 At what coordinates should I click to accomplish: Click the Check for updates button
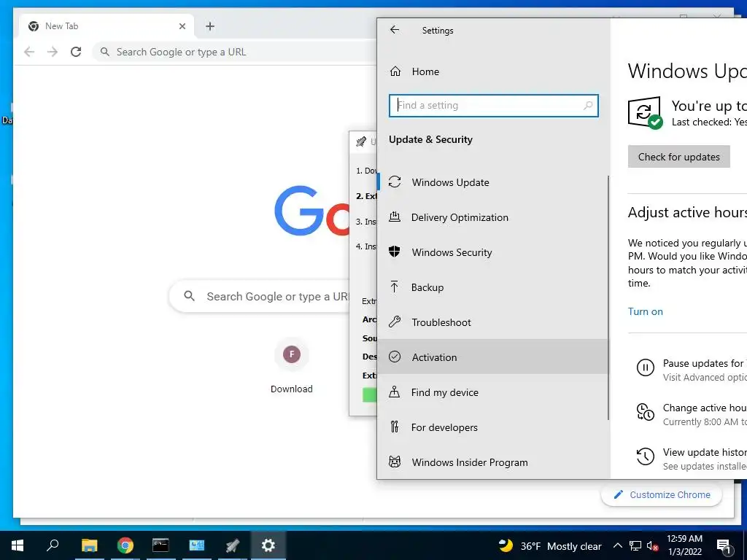(x=679, y=157)
